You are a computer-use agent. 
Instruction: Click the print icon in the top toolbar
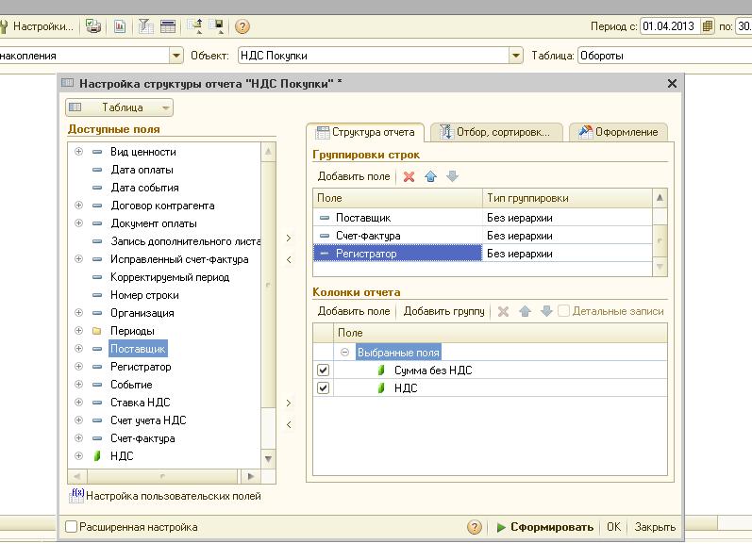coord(93,26)
